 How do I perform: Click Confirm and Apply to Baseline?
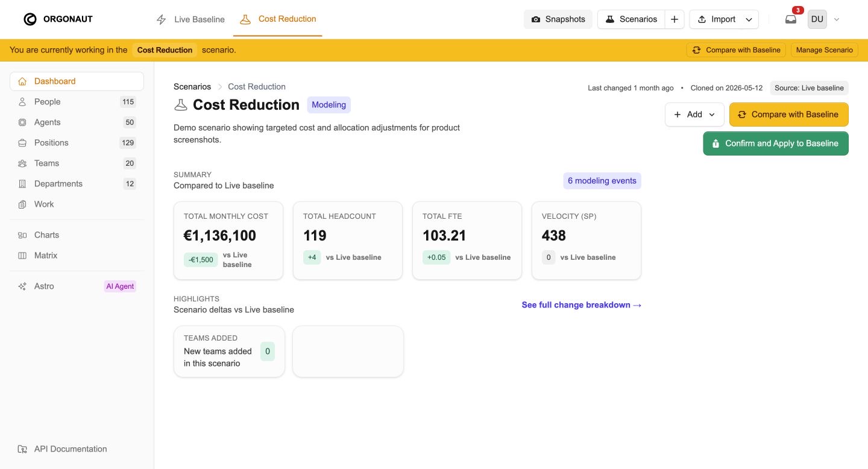(x=776, y=143)
